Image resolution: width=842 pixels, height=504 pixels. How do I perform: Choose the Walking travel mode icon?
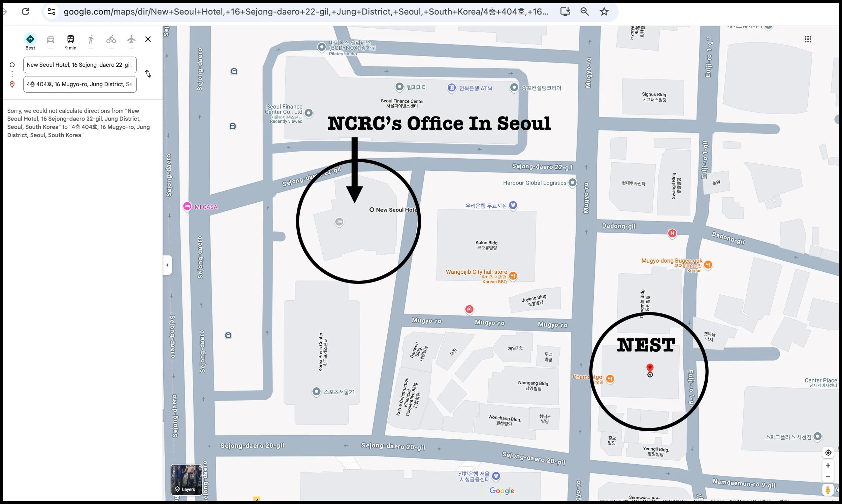click(x=91, y=39)
